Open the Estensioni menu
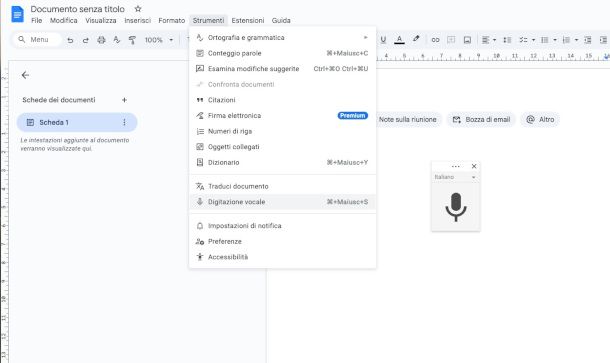The image size is (610, 363). (x=248, y=20)
